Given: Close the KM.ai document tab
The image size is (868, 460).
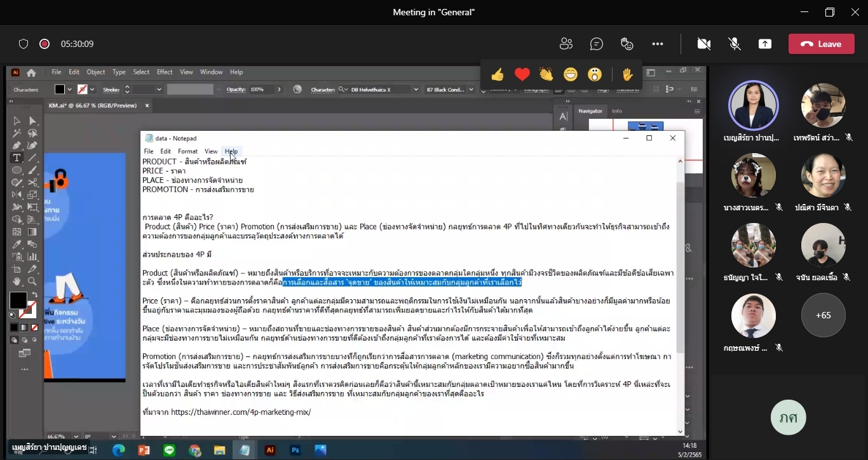Looking at the screenshot, I should tap(147, 105).
